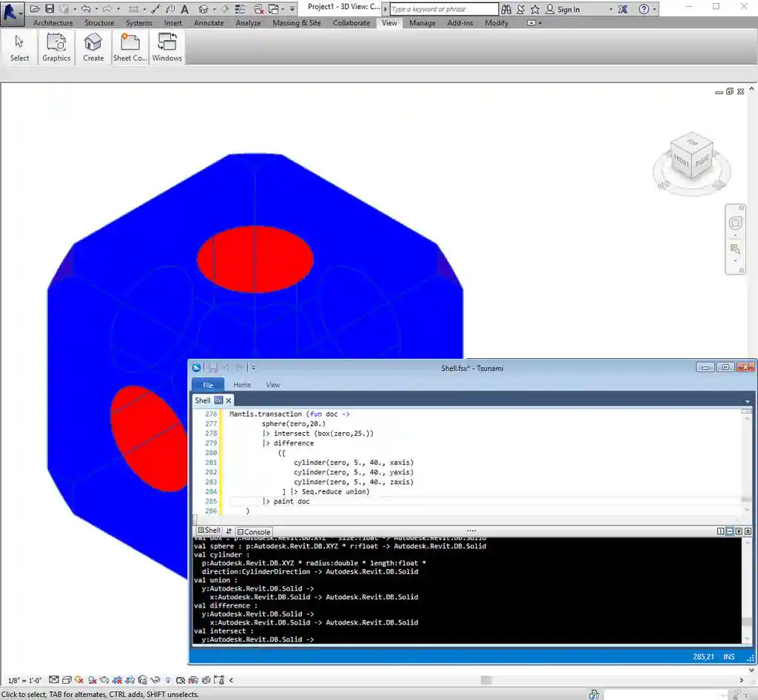The height and width of the screenshot is (700, 758).
Task: Toggle the Console panel in the Tsunami window
Action: click(x=254, y=531)
